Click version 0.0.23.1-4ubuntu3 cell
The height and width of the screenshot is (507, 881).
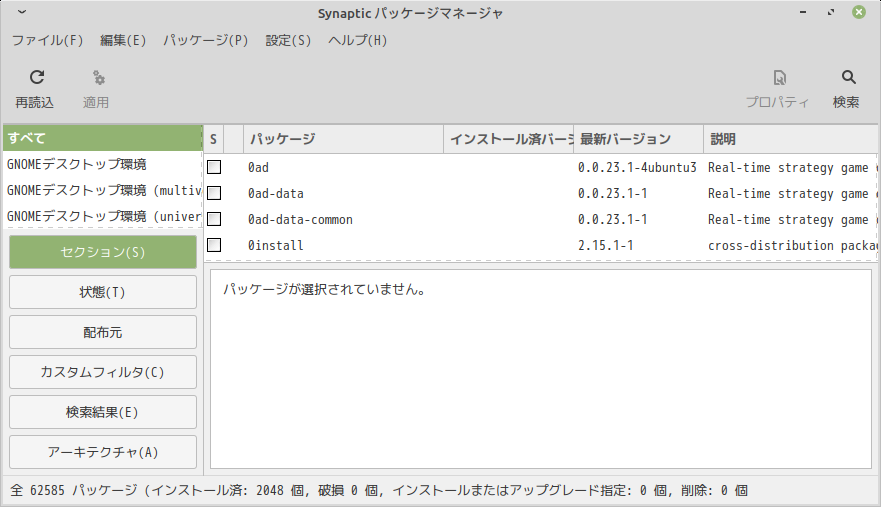[x=637, y=168]
